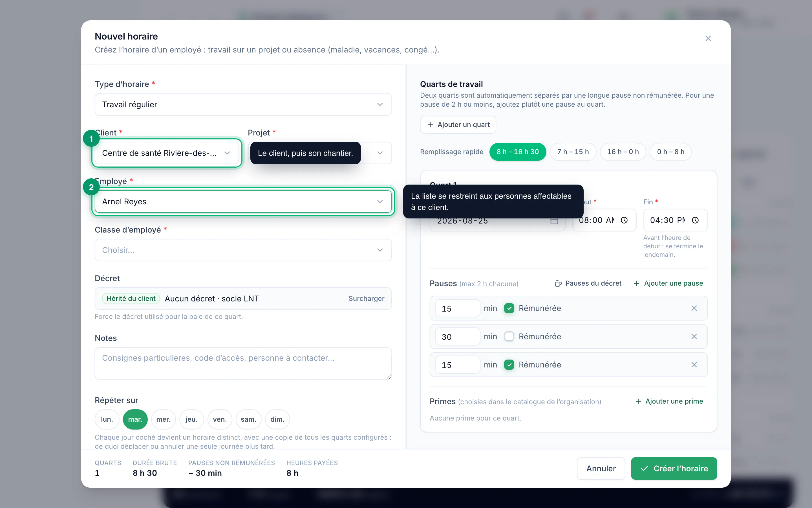Click into the Notes text area

coord(243,364)
